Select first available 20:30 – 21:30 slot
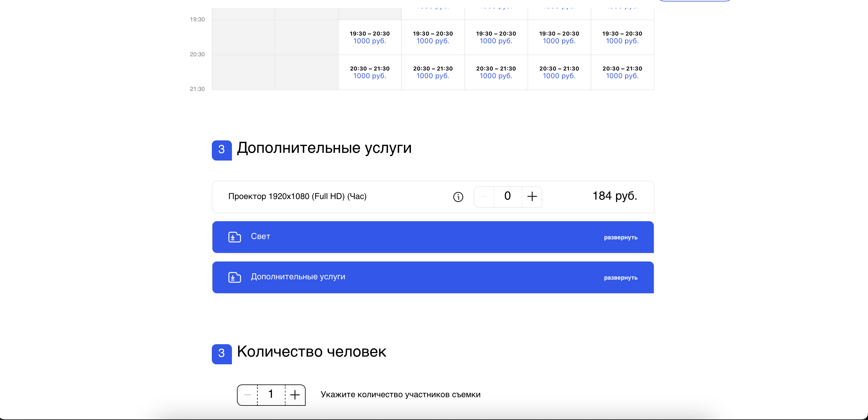868x420 pixels. (370, 72)
